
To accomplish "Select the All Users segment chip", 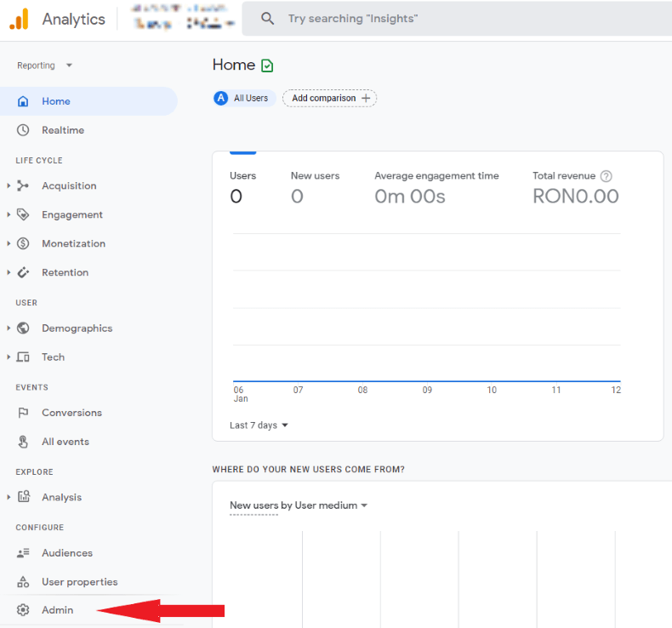I will tap(244, 98).
